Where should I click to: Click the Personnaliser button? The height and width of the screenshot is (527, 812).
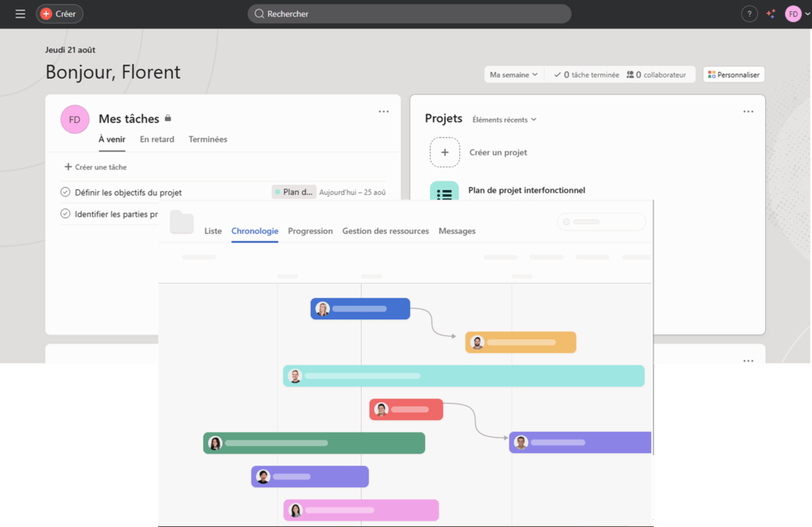point(733,74)
